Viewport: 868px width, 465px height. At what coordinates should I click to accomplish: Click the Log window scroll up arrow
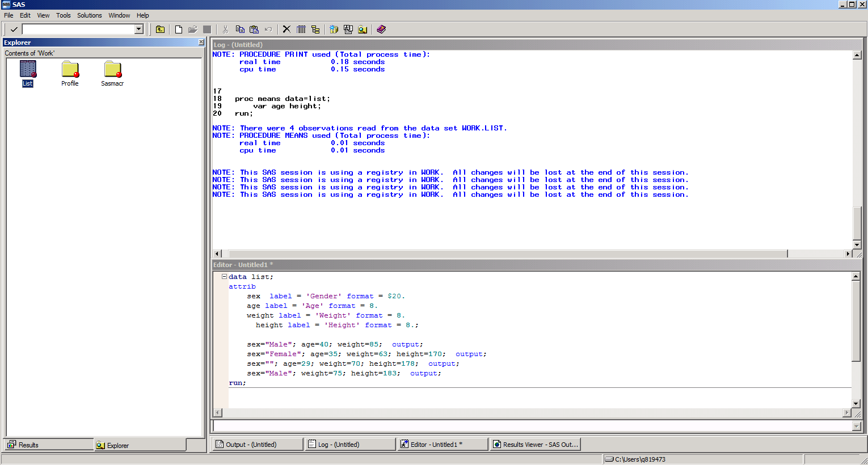pos(857,55)
